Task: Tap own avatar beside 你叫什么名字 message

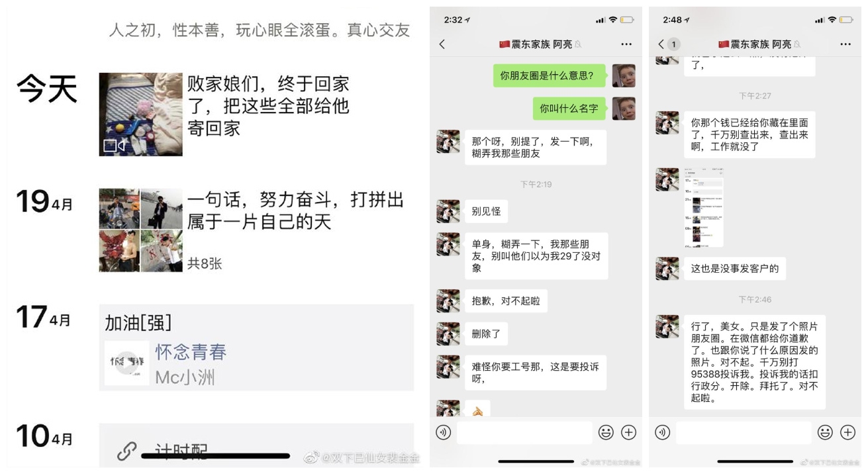Action: coord(624,109)
